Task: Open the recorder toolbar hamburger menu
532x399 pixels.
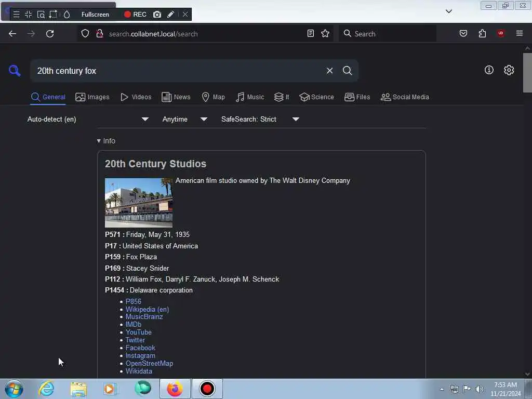Action: point(16,14)
